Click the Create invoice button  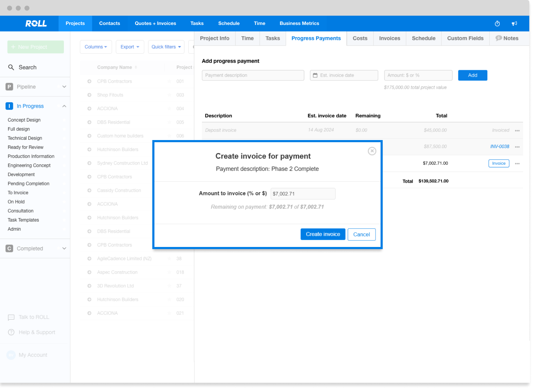point(323,234)
